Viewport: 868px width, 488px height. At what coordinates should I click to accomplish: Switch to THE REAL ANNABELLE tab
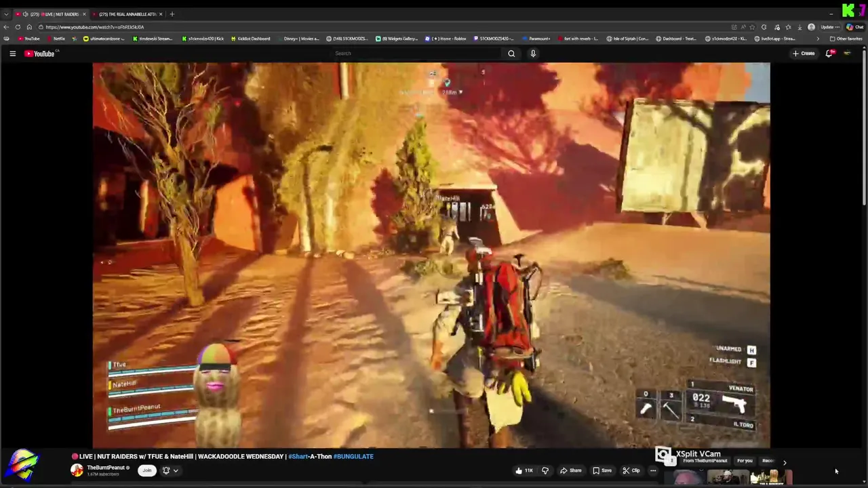point(127,14)
